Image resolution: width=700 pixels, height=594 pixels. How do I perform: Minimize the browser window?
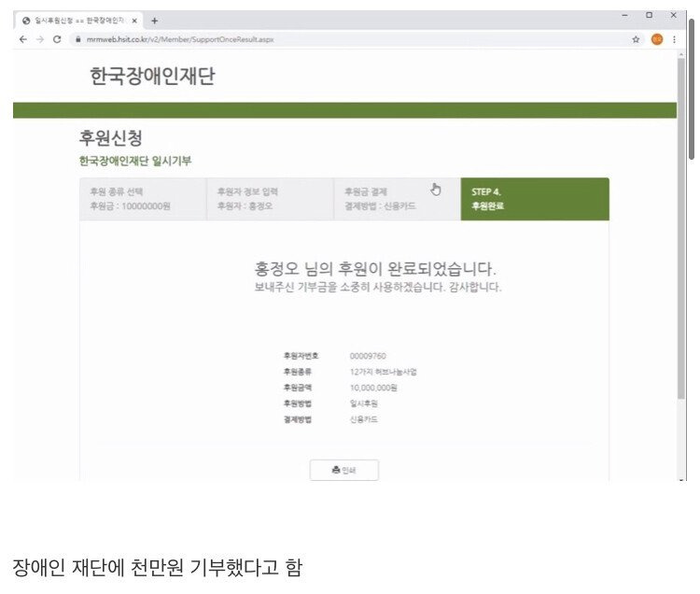tap(625, 15)
